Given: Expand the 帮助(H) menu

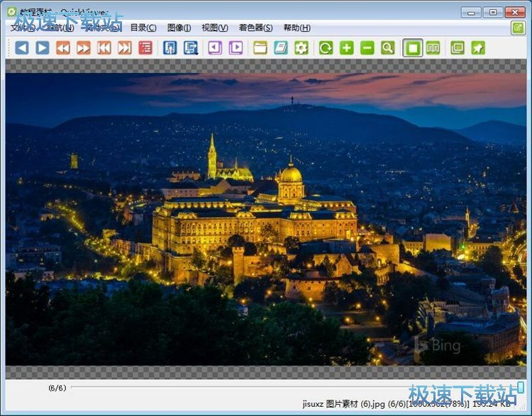Looking at the screenshot, I should 297,28.
